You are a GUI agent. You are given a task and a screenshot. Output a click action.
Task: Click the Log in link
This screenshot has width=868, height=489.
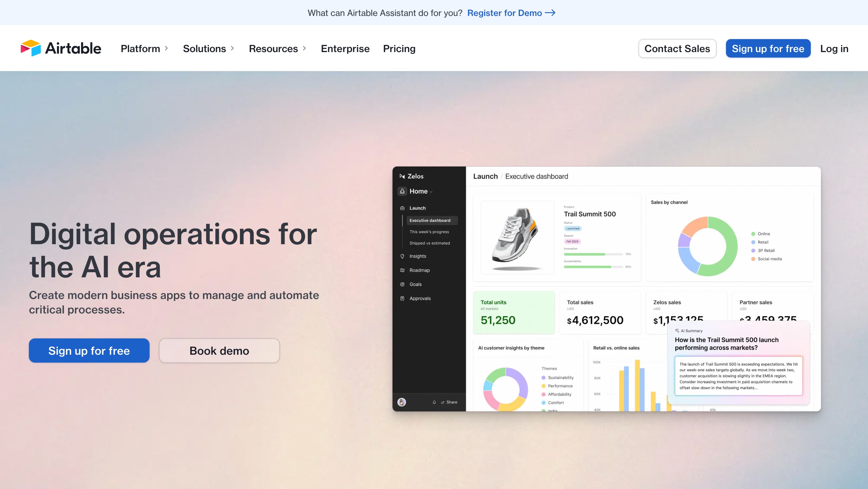834,48
